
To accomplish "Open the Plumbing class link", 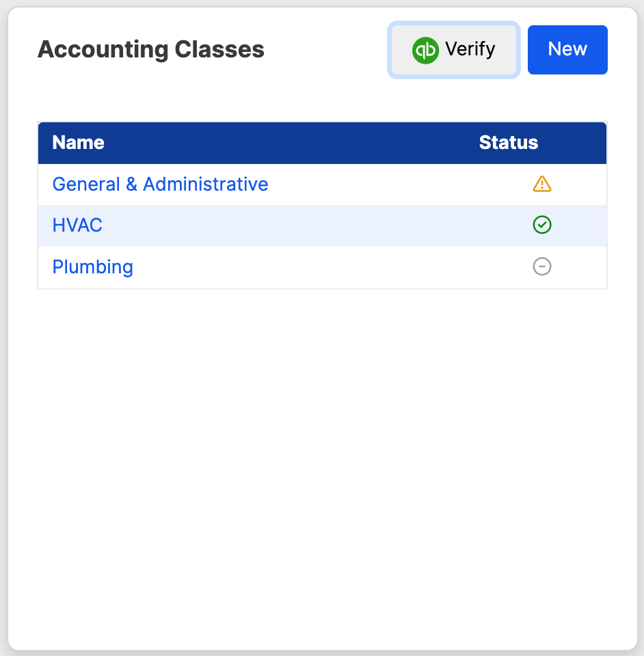I will (x=92, y=266).
